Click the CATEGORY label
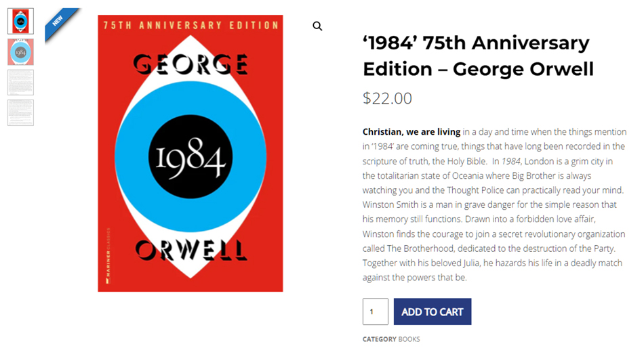Screen dimensions: 644x348 pos(379,339)
